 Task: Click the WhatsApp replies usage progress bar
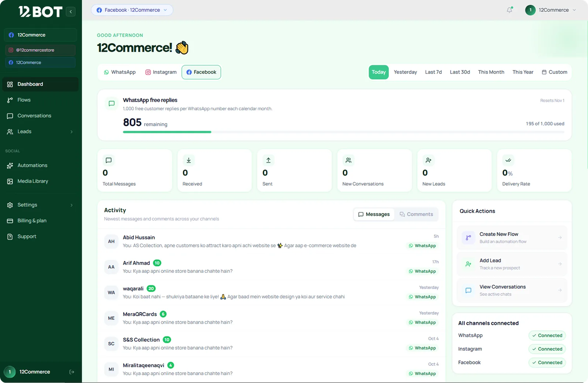point(344,132)
